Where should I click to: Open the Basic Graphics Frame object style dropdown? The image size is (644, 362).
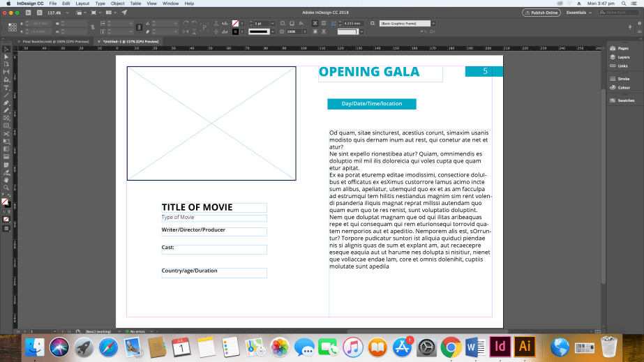(433, 24)
